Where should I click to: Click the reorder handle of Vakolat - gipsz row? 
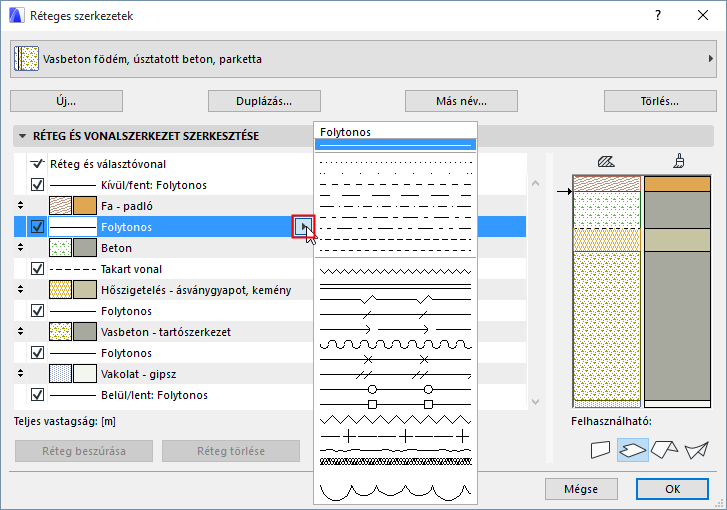pos(20,373)
